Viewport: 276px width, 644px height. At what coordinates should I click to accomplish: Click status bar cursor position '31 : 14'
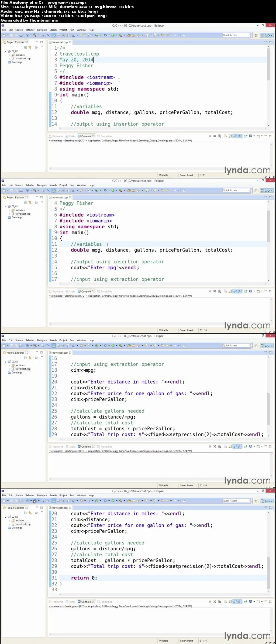coord(203,641)
